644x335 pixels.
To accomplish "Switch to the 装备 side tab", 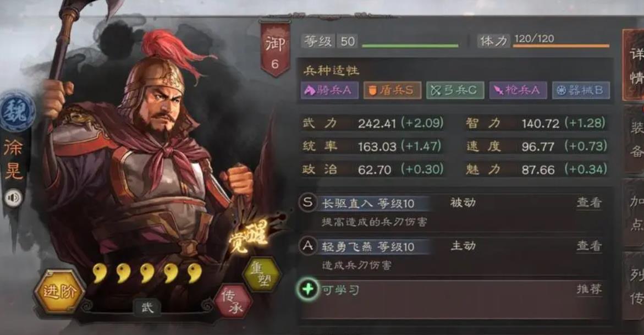I will click(635, 139).
